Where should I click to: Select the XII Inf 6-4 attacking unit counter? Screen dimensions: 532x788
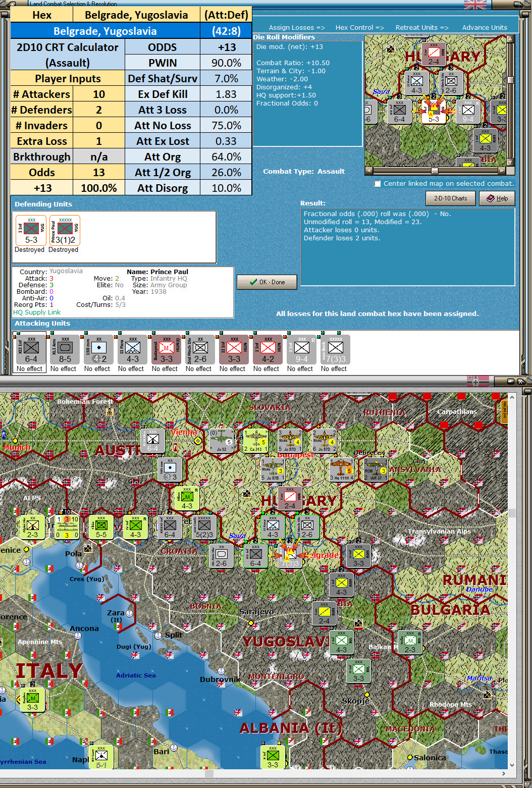coord(31,349)
